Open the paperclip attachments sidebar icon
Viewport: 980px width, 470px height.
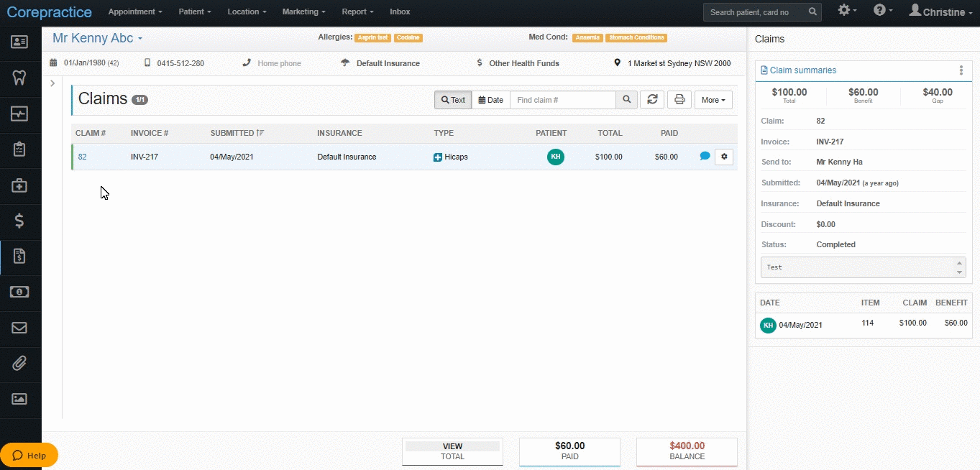pyautogui.click(x=19, y=363)
